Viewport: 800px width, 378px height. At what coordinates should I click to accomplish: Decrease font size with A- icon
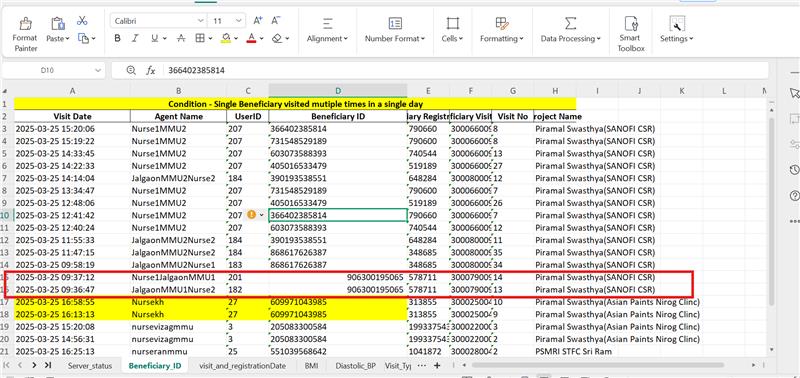pos(276,20)
